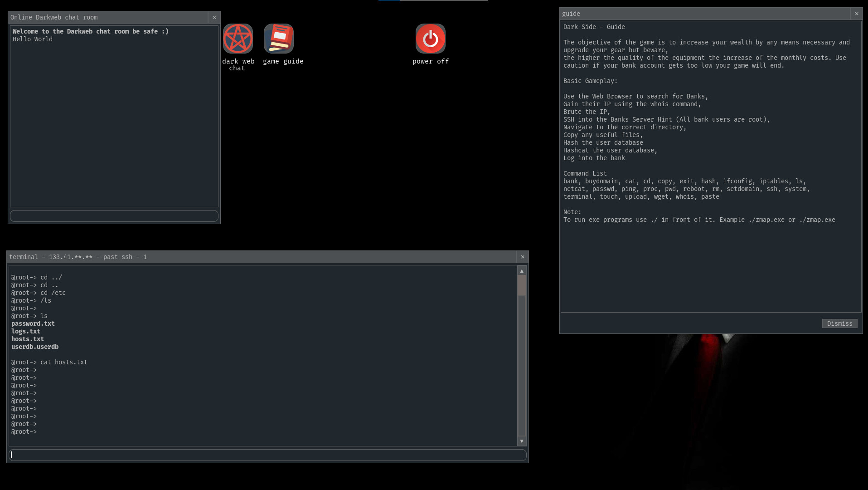The width and height of the screenshot is (868, 490).
Task: Close the past ssh terminal window
Action: tap(522, 257)
